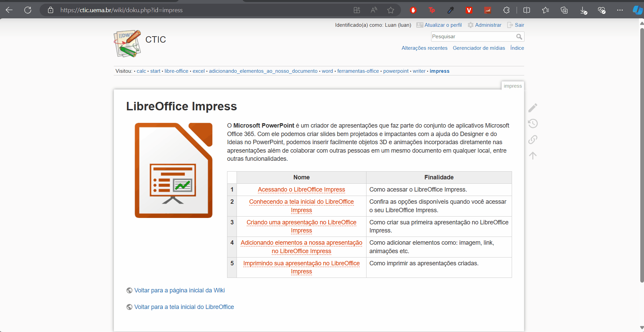Image resolution: width=644 pixels, height=332 pixels.
Task: Click the Nome table header
Action: click(302, 177)
